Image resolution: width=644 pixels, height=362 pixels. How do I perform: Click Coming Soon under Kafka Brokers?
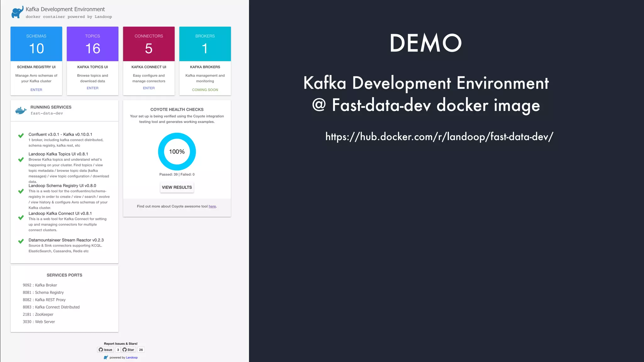coord(205,90)
